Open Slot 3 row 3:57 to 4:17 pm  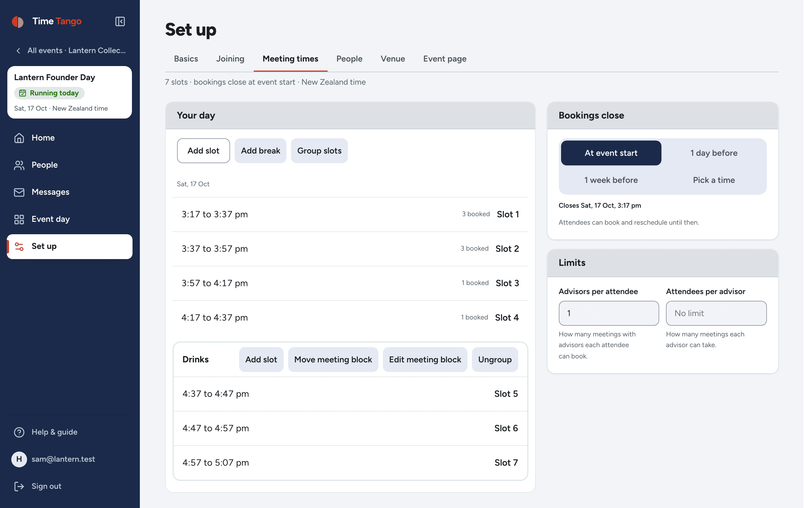click(350, 283)
